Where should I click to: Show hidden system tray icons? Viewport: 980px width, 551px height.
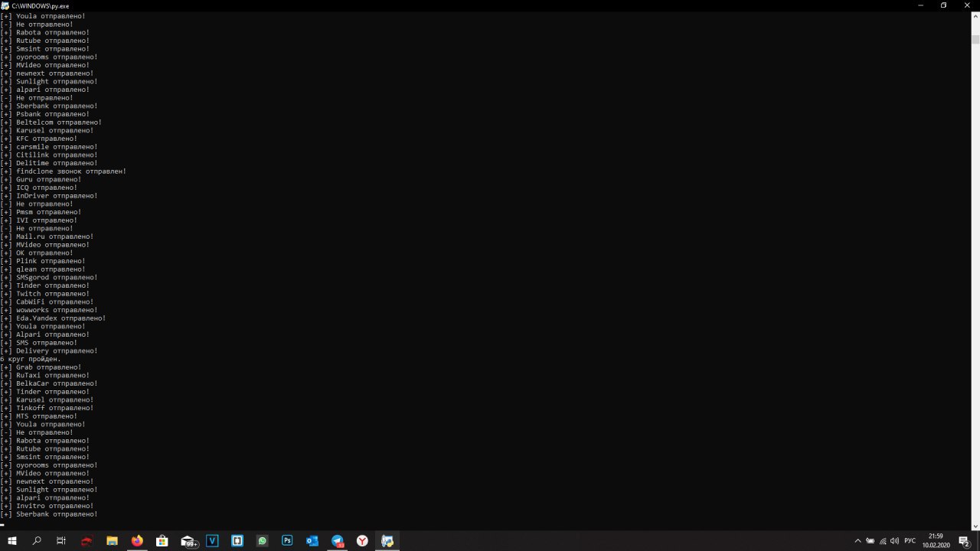[857, 541]
